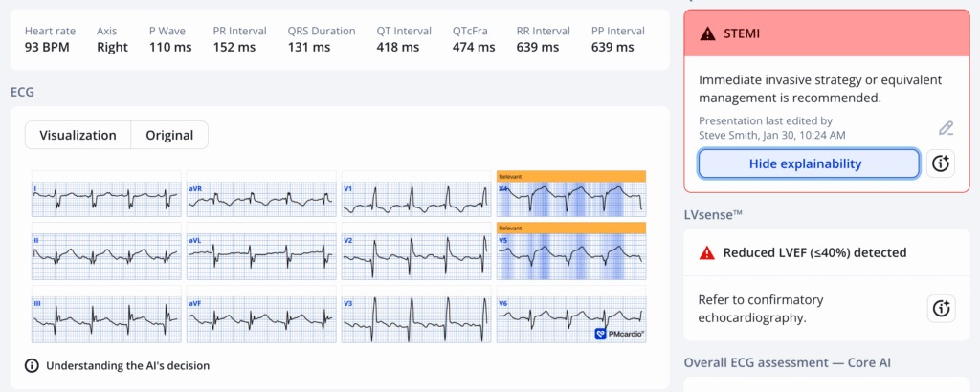Click the info icon in LVsense card
Image resolution: width=980 pixels, height=392 pixels.
[x=941, y=308]
